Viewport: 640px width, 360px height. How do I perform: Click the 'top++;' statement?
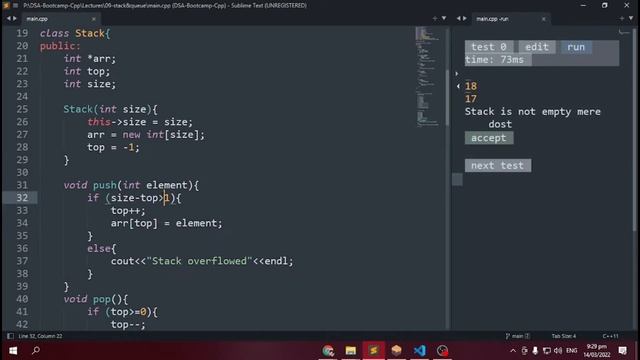coord(128,210)
